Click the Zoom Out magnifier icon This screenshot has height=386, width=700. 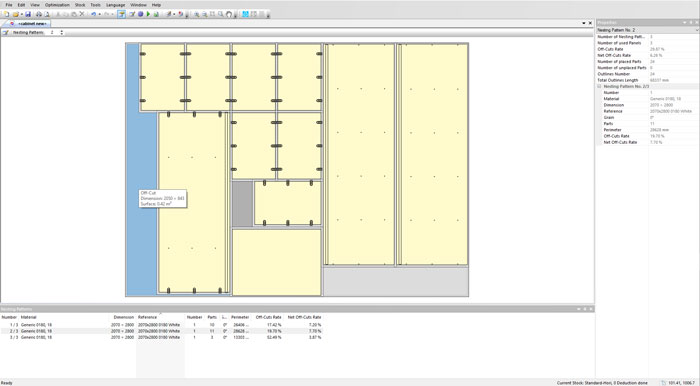point(204,14)
